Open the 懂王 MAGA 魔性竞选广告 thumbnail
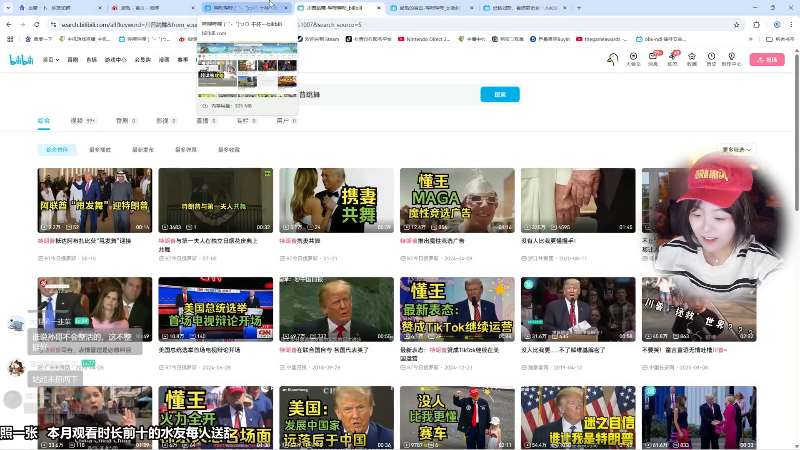The width and height of the screenshot is (800, 450). click(x=457, y=201)
